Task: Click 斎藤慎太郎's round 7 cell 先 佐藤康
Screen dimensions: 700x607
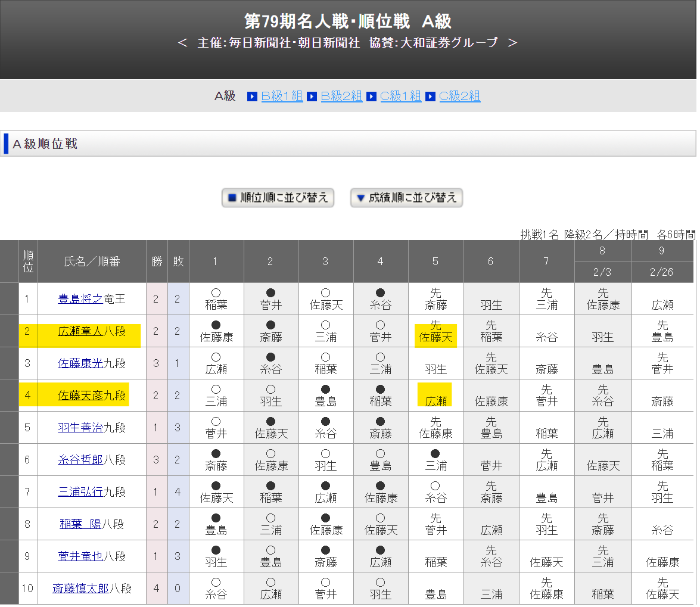Action: tap(546, 589)
